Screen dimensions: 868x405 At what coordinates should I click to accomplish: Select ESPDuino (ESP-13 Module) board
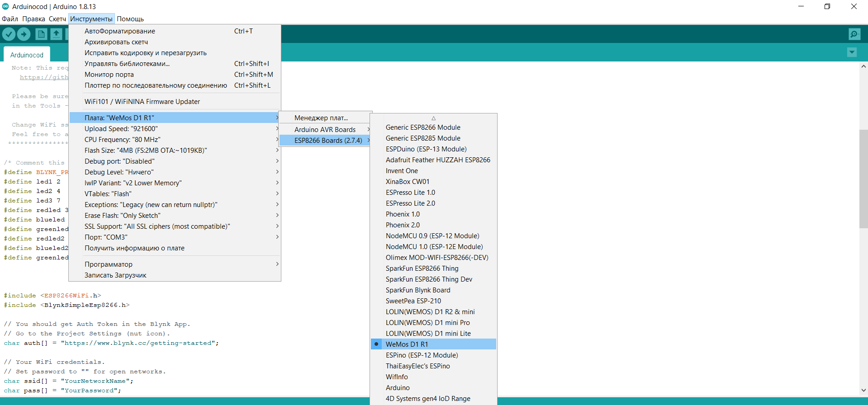point(433,149)
